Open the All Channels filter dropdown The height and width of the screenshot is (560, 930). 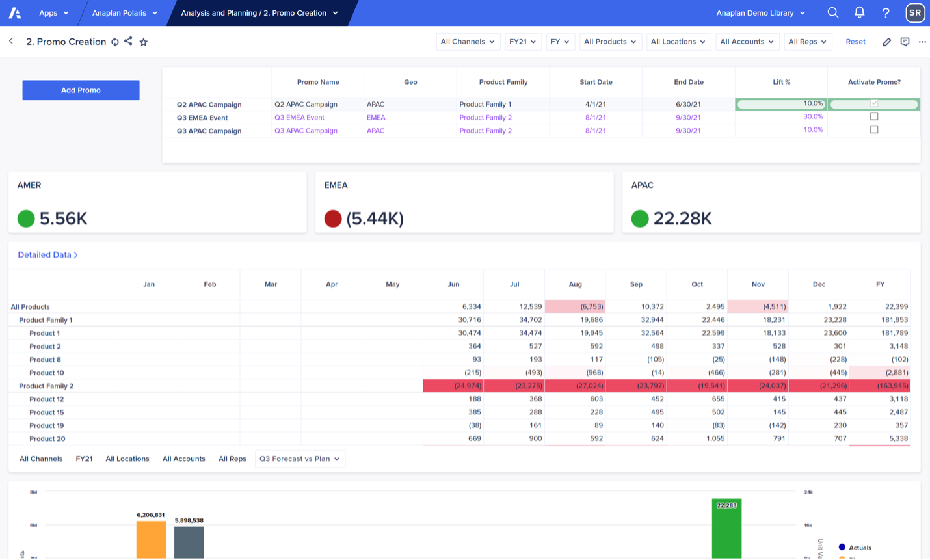[x=468, y=42]
